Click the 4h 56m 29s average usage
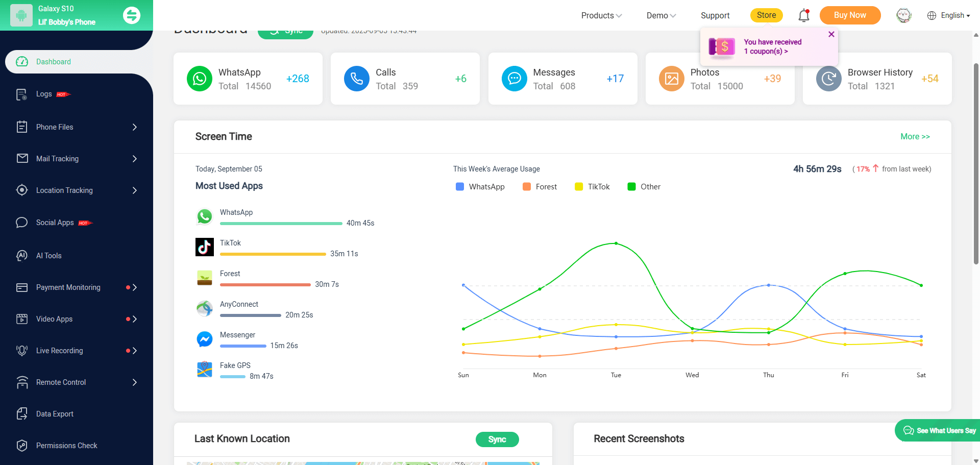This screenshot has height=465, width=980. point(817,169)
